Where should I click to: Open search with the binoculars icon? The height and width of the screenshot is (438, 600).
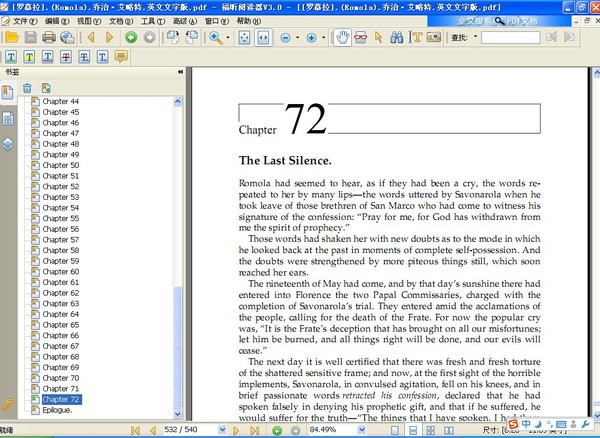pos(397,37)
